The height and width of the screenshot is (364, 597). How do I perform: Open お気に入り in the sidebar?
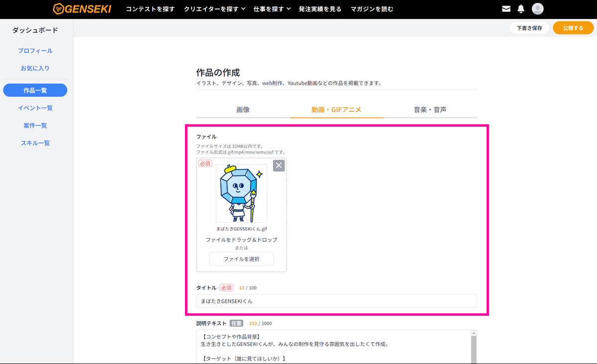coord(35,68)
